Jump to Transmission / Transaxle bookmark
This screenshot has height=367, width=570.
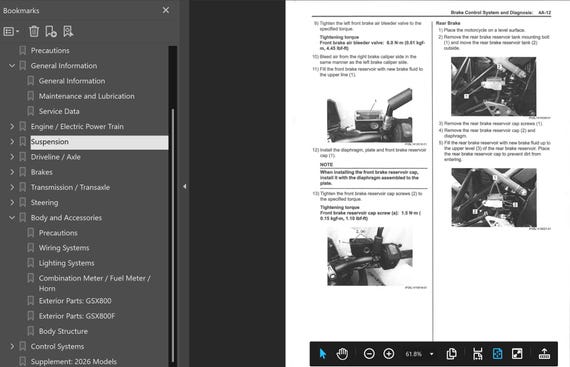click(70, 187)
